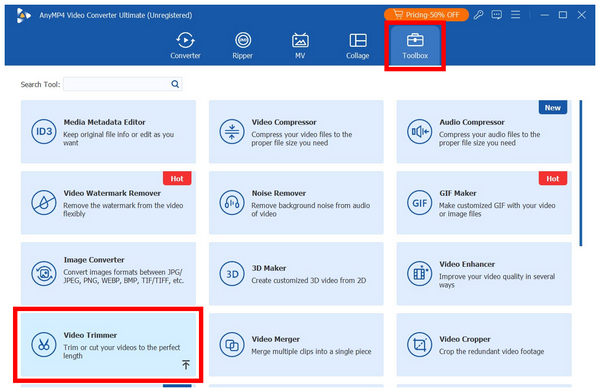Click the Pricing 50% OFF button
600x392 pixels.
[426, 15]
